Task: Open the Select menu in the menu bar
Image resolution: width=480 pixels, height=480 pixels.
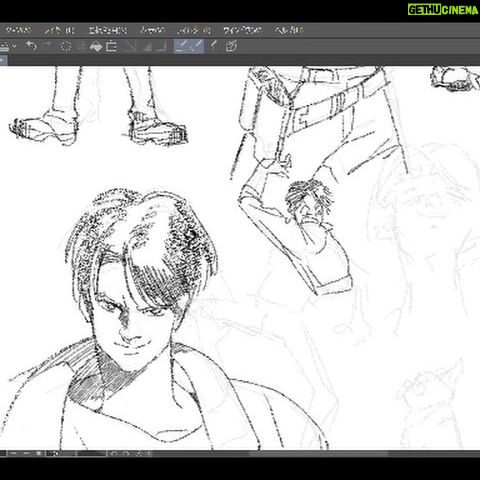Action: pyautogui.click(x=108, y=30)
